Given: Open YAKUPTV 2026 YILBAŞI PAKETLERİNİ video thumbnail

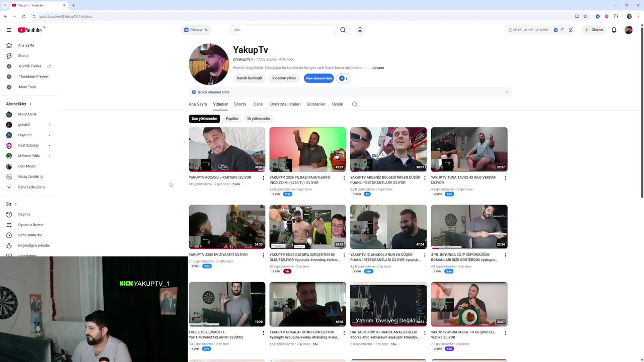Looking at the screenshot, I should click(308, 149).
